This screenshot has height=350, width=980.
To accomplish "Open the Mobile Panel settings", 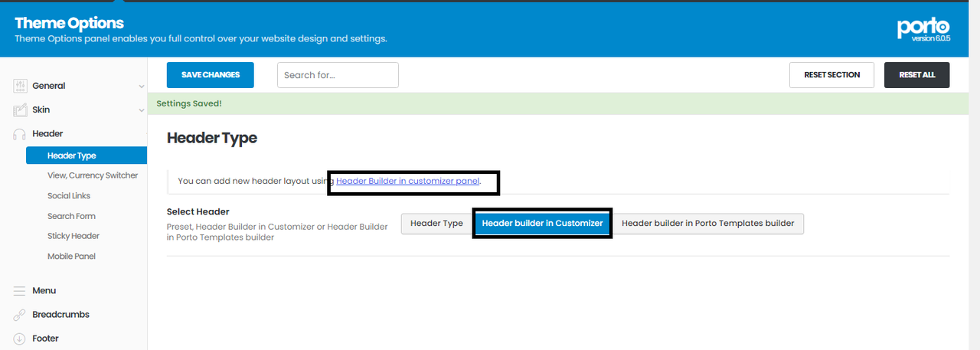I will click(x=71, y=256).
